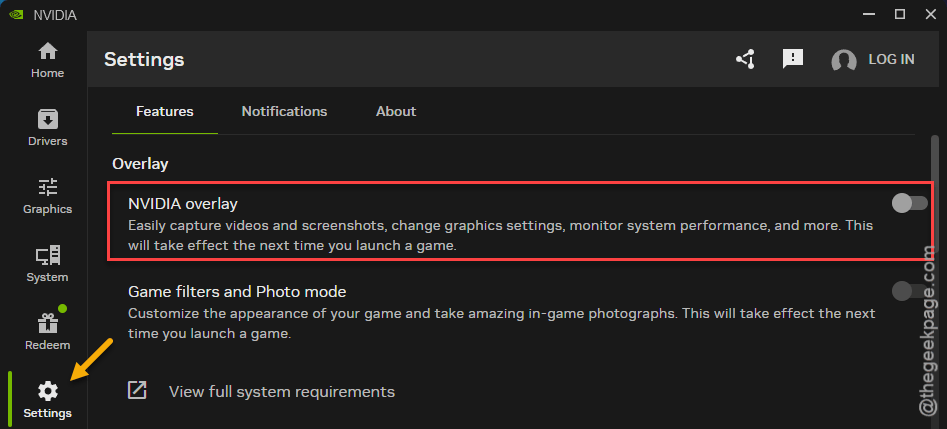This screenshot has height=429, width=947.
Task: Open the Drivers download section
Action: point(48,128)
